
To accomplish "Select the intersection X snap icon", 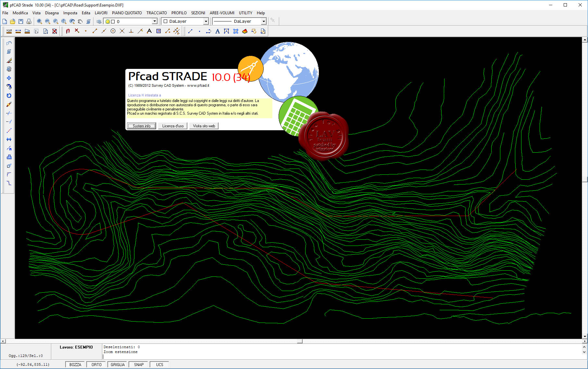I will point(122,31).
